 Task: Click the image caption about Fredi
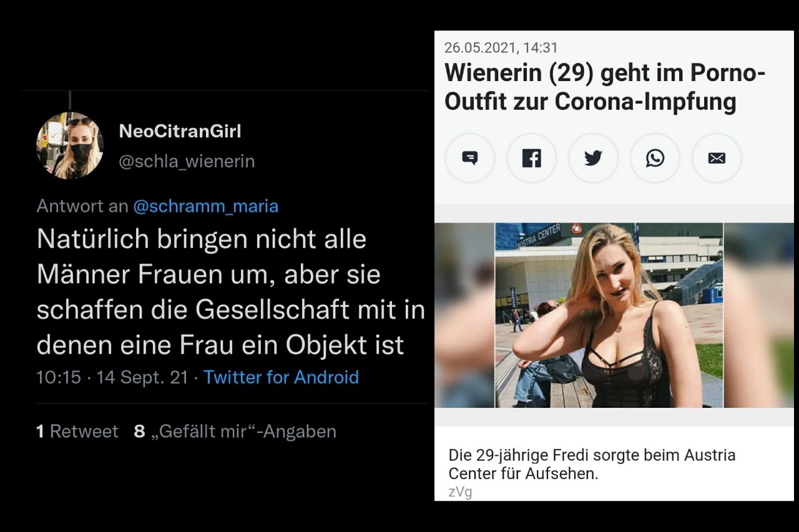tap(592, 464)
